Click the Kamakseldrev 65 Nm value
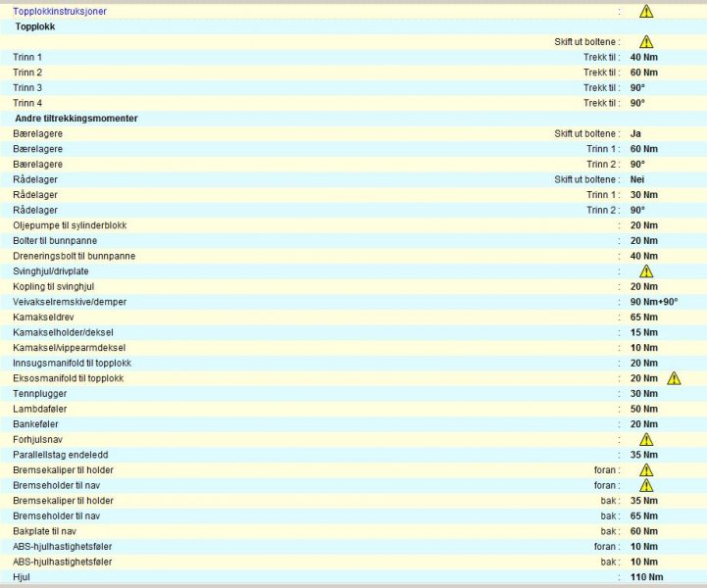Viewport: 707px width, 588px height. pyautogui.click(x=643, y=318)
